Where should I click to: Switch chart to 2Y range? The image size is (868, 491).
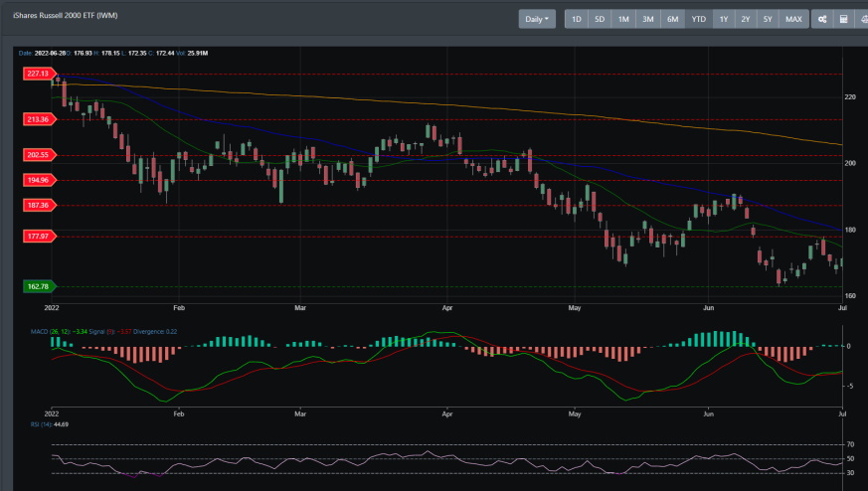click(746, 19)
